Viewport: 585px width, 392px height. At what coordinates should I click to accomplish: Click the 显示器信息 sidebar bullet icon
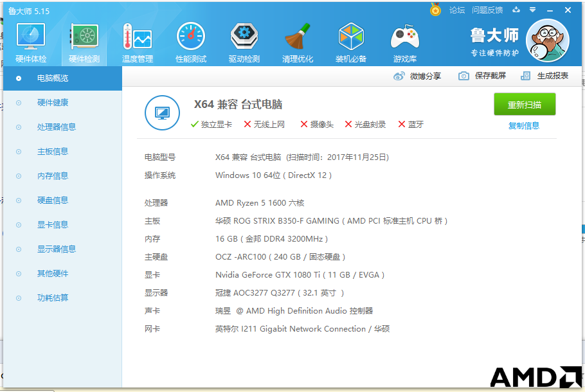tap(19, 249)
